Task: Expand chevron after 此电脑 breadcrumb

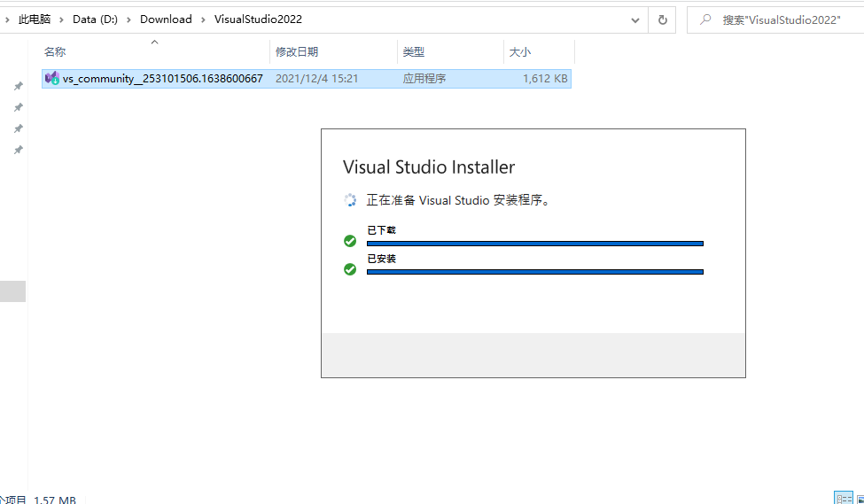Action: [62, 19]
